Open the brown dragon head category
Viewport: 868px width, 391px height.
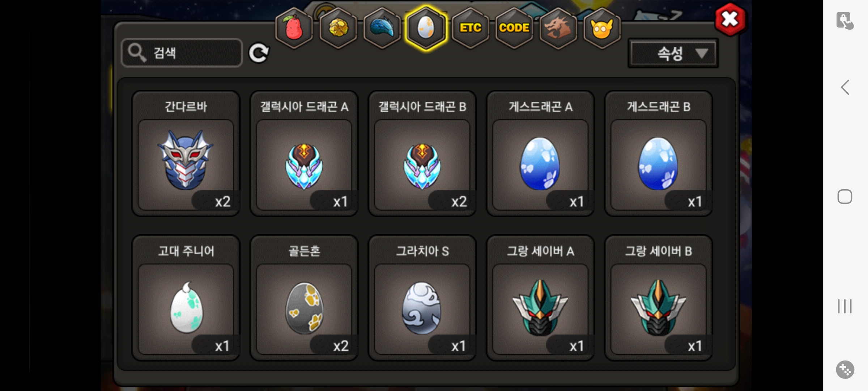click(558, 28)
